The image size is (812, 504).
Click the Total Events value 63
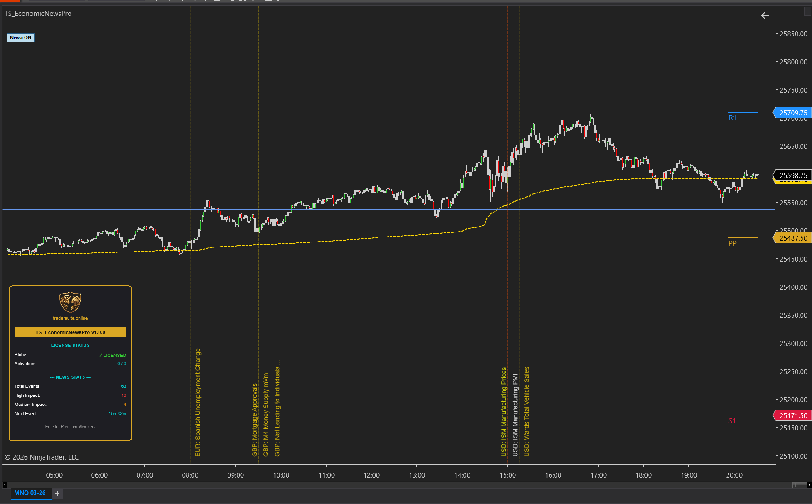tap(124, 386)
